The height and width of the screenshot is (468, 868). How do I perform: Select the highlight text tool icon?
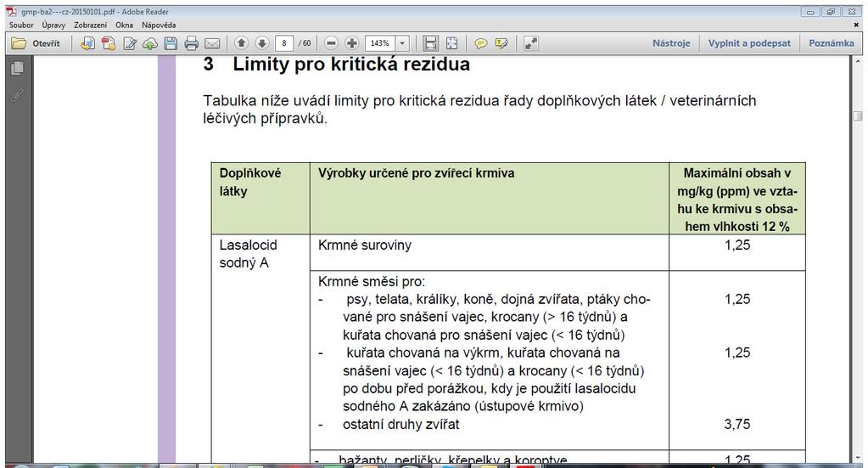(x=501, y=43)
